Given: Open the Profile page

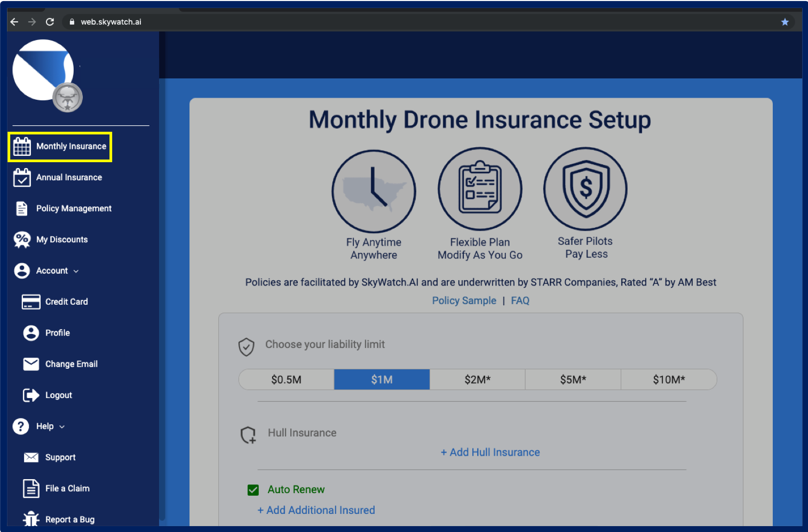Looking at the screenshot, I should coord(58,333).
